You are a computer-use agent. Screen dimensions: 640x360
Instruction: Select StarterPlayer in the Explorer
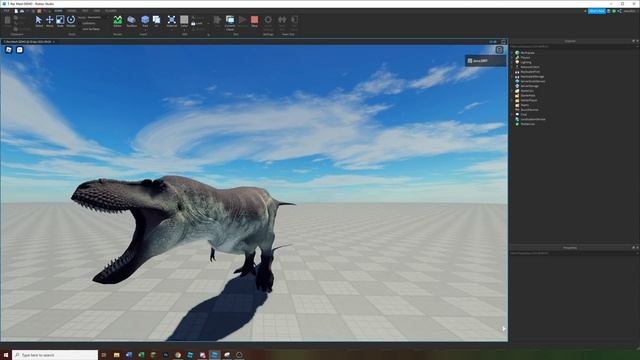click(529, 100)
